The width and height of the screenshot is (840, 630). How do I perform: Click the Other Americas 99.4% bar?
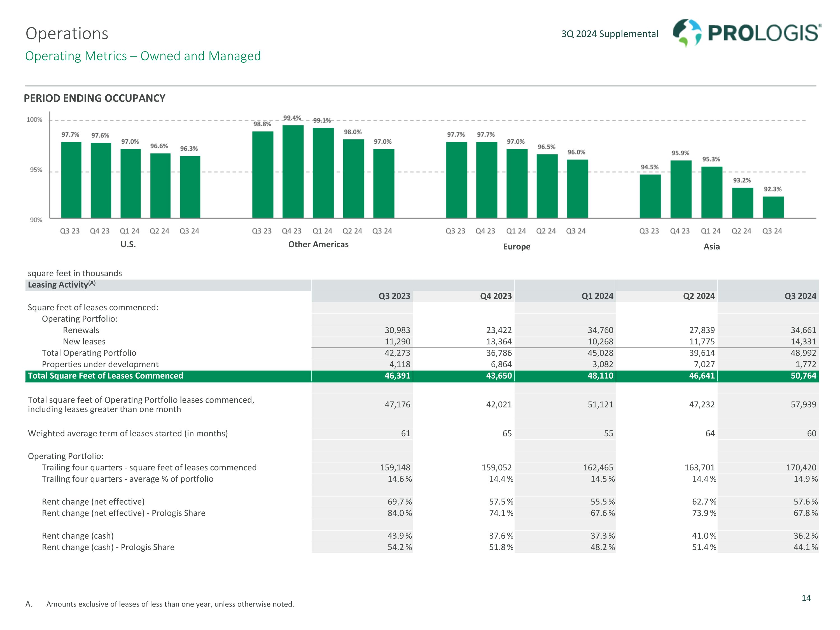[x=293, y=171]
